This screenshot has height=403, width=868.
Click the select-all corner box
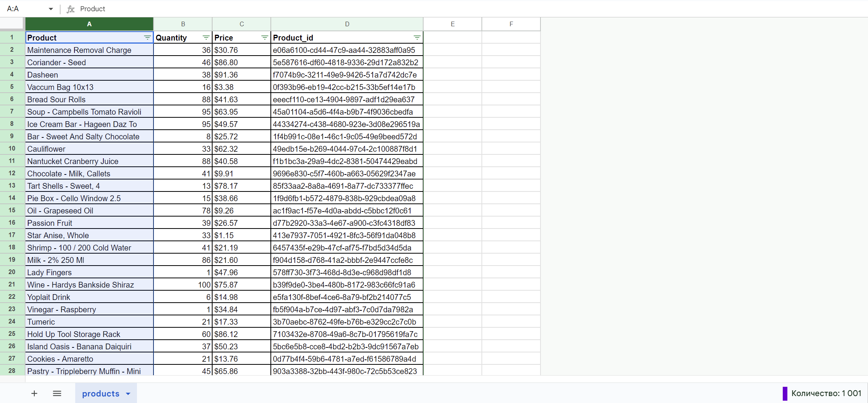click(x=12, y=24)
